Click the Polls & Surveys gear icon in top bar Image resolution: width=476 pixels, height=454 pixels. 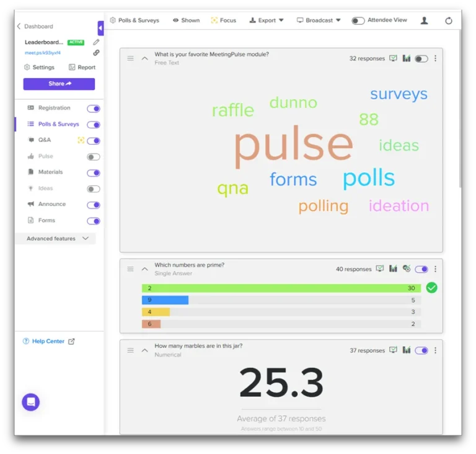(x=113, y=20)
